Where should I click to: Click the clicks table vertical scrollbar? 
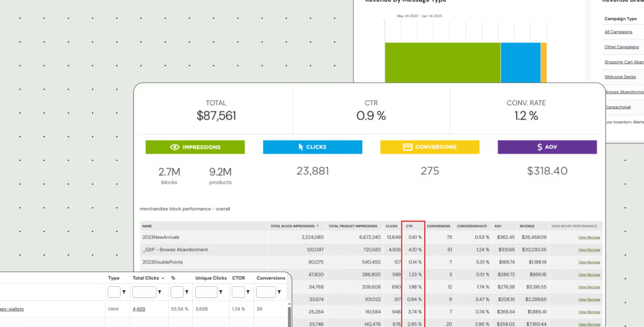(x=289, y=317)
